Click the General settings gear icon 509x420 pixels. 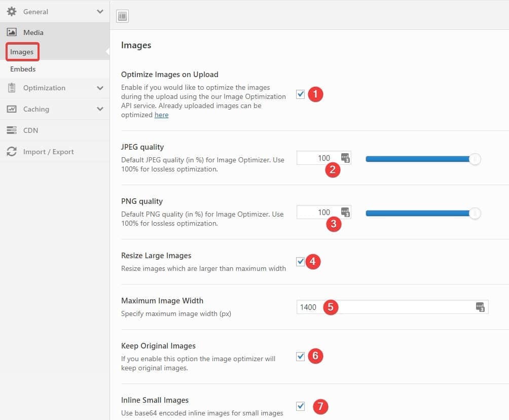click(x=11, y=11)
